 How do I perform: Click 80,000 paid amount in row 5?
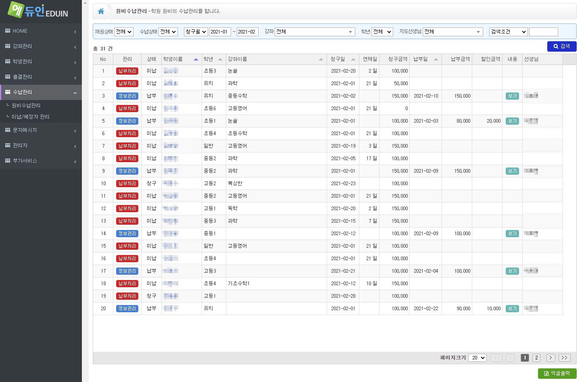[463, 121]
